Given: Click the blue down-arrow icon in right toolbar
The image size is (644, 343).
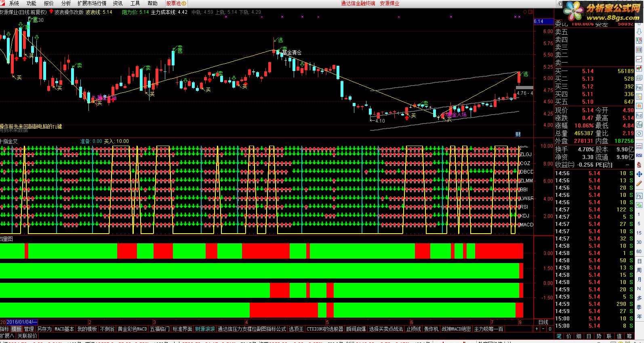Looking at the screenshot, I should [x=639, y=31].
